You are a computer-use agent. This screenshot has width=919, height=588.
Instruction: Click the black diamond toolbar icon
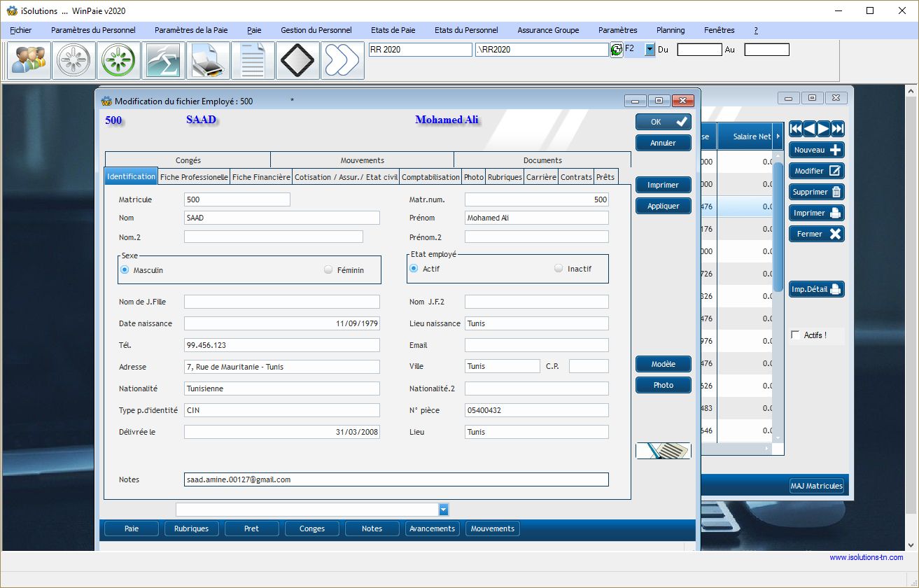(x=298, y=61)
